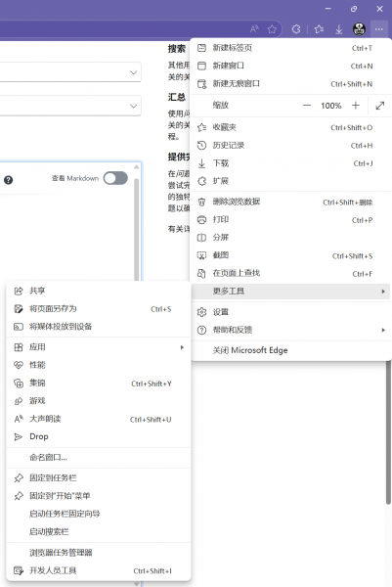Open the user profile avatar
Image resolution: width=392 pixels, height=587 pixels.
[359, 28]
